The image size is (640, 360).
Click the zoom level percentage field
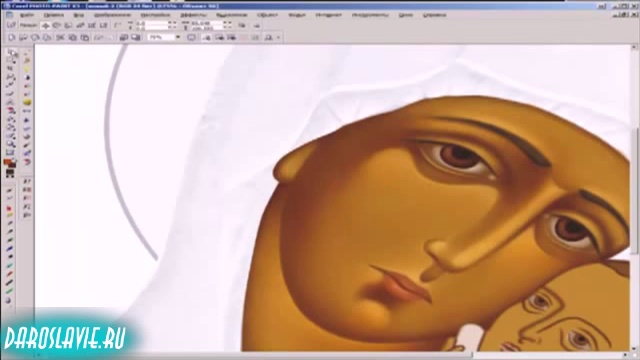click(x=161, y=37)
